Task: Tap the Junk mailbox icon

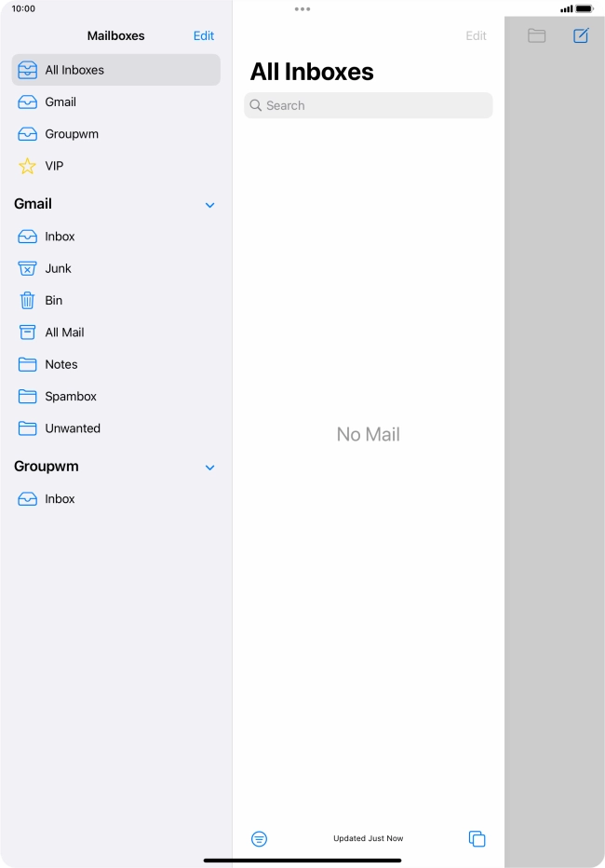Action: click(27, 268)
